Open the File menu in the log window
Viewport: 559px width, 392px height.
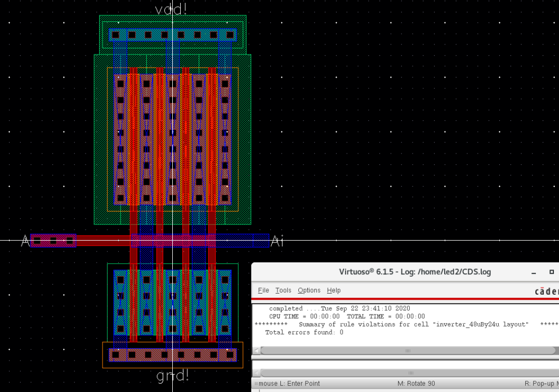coord(263,290)
